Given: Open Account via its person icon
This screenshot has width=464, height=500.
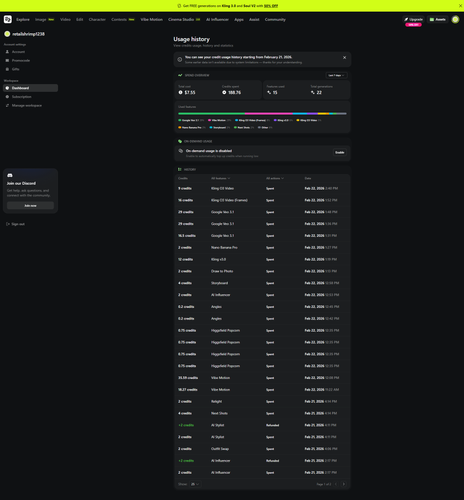Looking at the screenshot, I should pyautogui.click(x=7, y=52).
